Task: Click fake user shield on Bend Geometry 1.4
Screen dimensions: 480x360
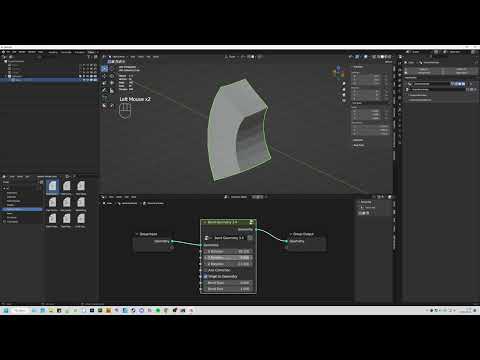Action: pos(250,238)
